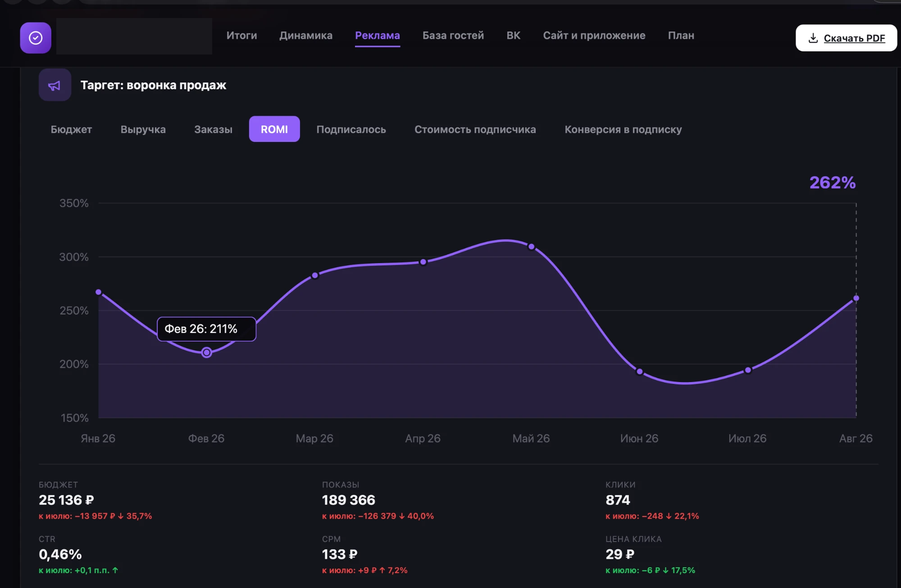Screen dimensions: 901x588
Task: Click the 29 ₽ click price value
Action: coord(620,554)
